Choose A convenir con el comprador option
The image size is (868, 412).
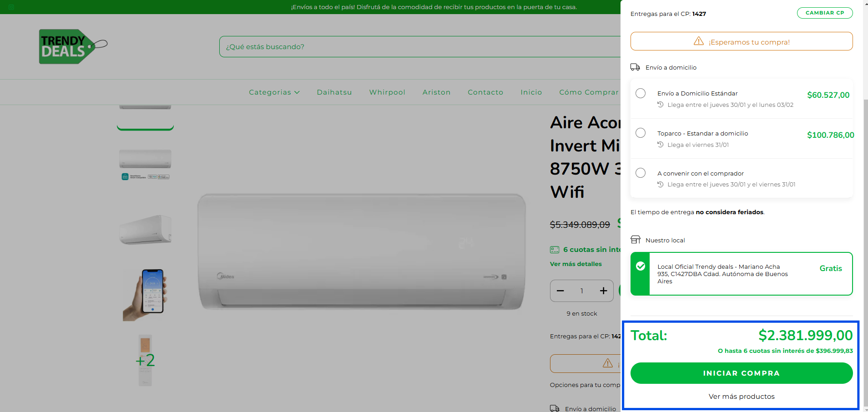click(x=641, y=173)
